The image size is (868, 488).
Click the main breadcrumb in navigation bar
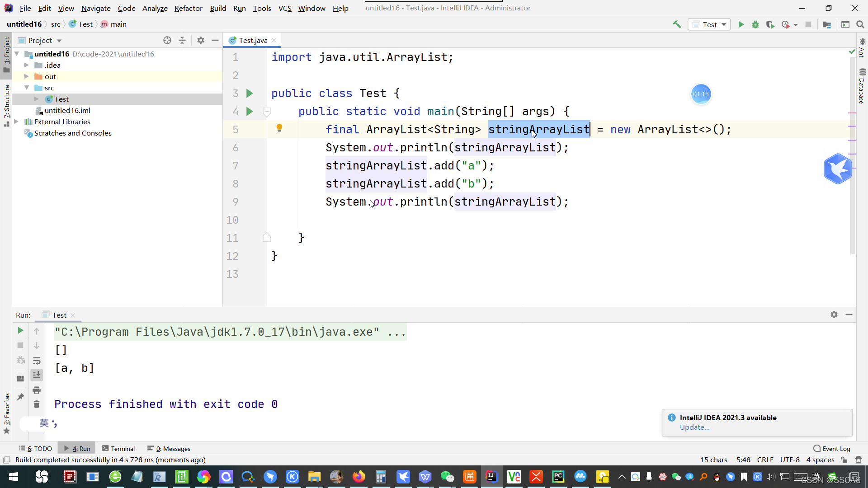coord(113,24)
